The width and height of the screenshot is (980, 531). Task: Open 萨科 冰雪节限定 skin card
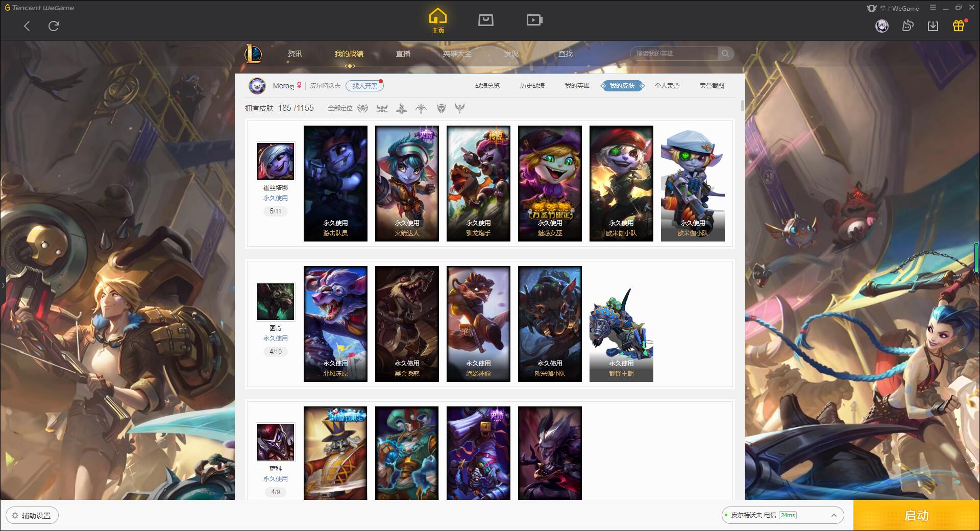coord(335,453)
